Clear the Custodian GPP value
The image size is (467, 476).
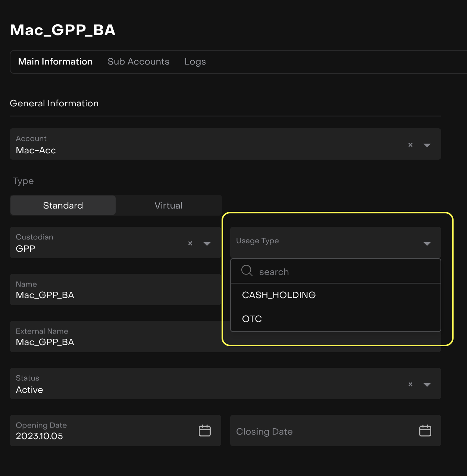tap(190, 243)
